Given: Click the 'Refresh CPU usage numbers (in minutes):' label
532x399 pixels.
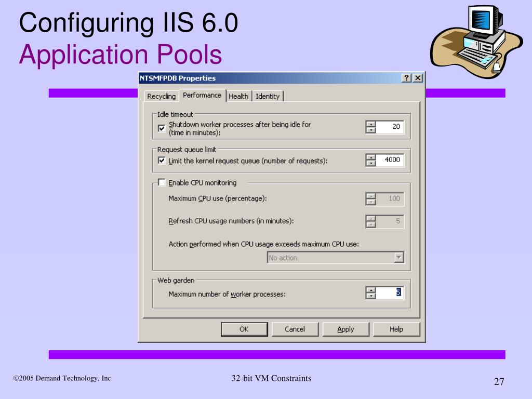Looking at the screenshot, I should tap(231, 221).
